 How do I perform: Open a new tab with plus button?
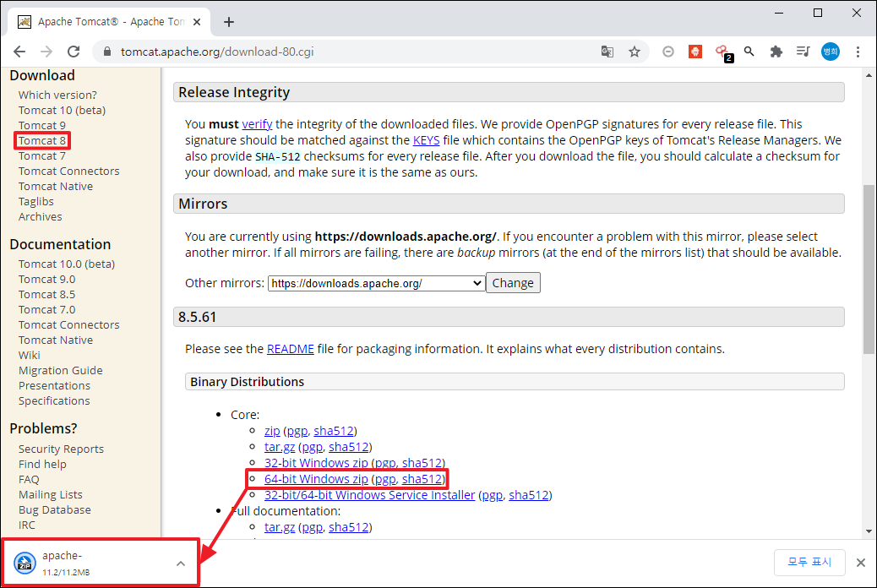229,22
